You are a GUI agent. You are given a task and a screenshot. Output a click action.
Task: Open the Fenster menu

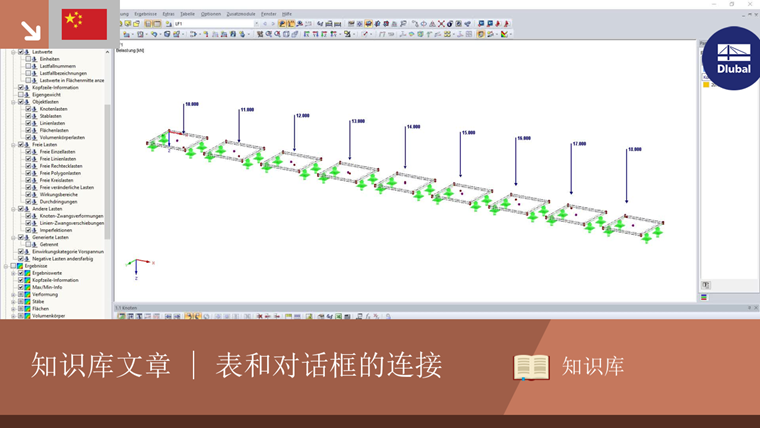pos(269,14)
